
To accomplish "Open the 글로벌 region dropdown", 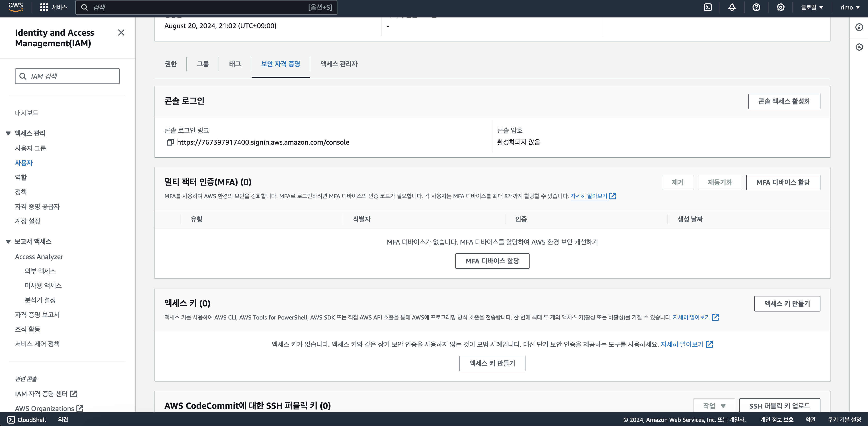I will (x=812, y=8).
